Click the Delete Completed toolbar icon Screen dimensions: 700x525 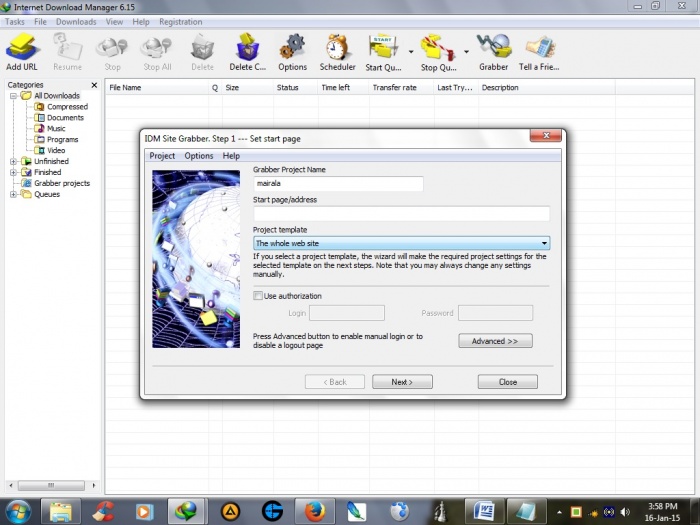click(247, 52)
